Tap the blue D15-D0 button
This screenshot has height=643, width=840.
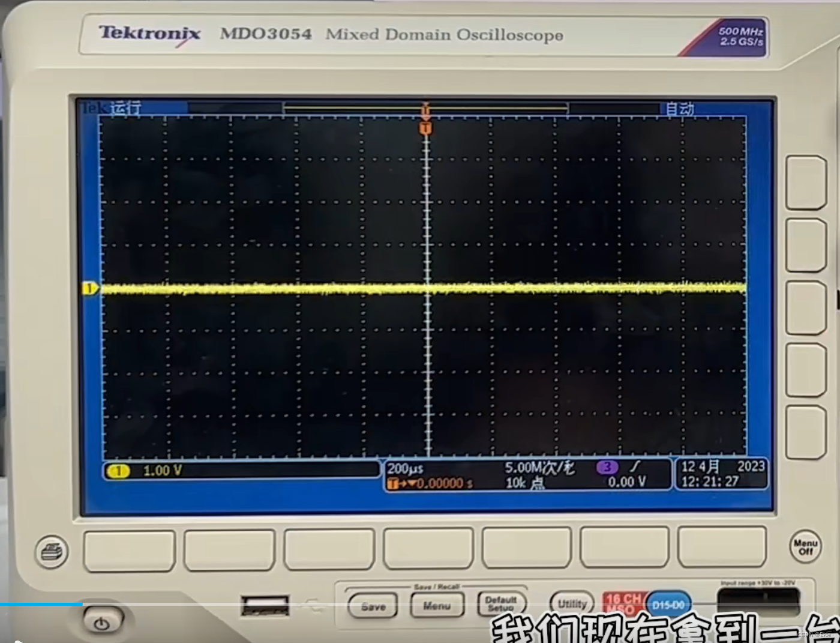point(668,605)
